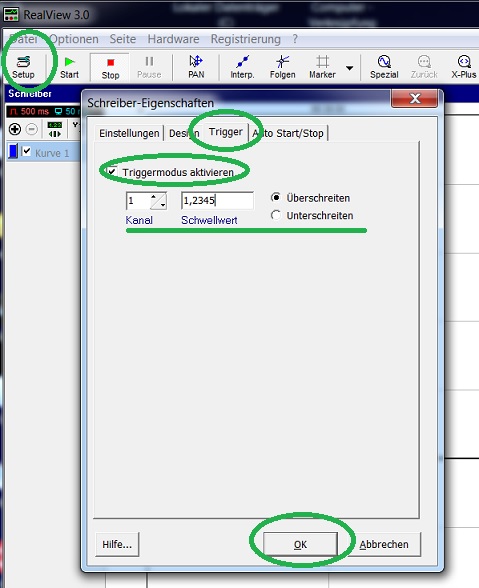The image size is (479, 588).
Task: Toggle the Triggermodus aktivieren checkbox
Action: click(x=112, y=172)
